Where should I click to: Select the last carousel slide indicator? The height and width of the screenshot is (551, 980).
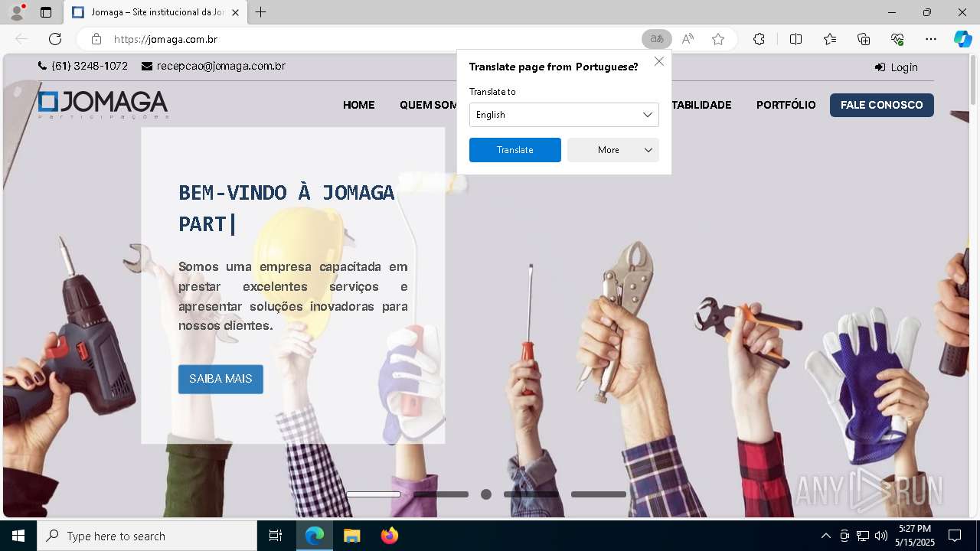click(599, 494)
